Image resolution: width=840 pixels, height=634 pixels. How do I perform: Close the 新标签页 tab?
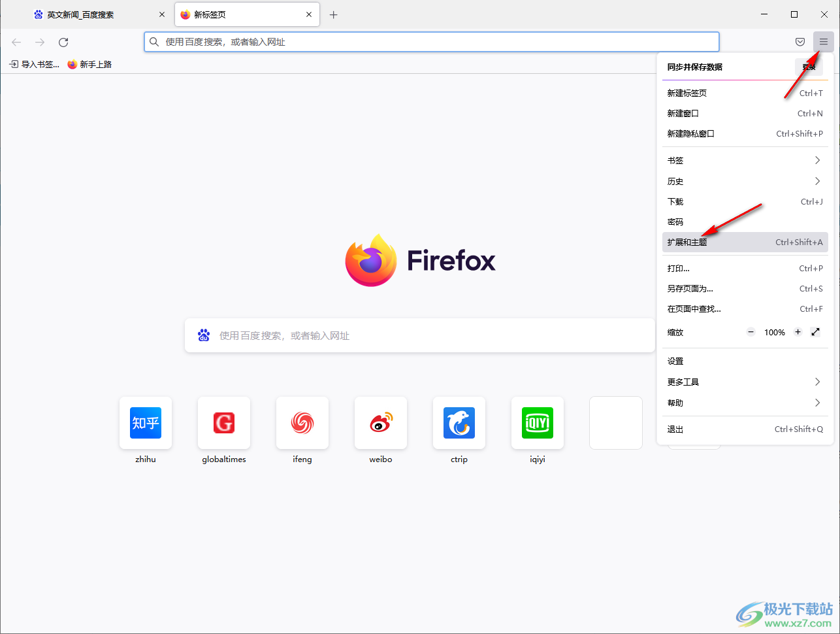tap(309, 14)
